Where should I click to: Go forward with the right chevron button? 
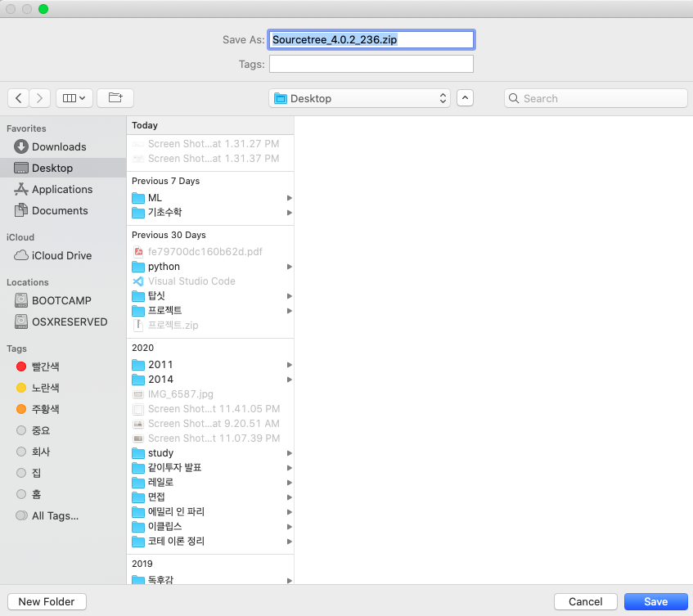[40, 98]
